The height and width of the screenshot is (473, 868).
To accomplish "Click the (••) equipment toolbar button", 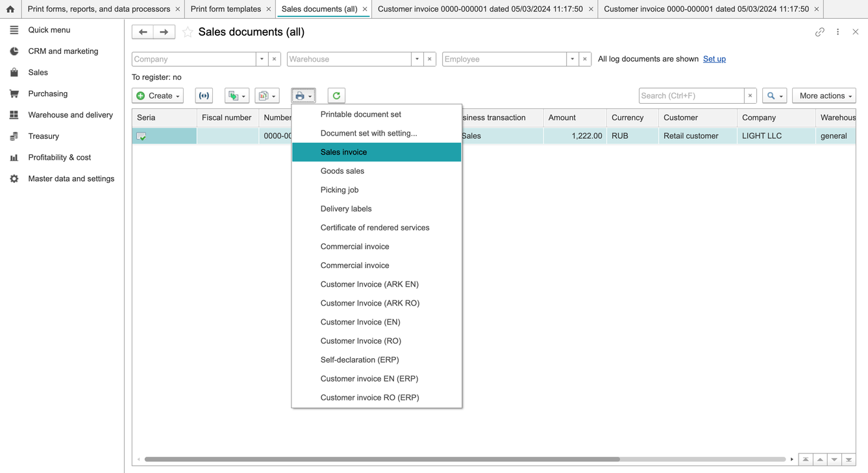I will (x=204, y=95).
